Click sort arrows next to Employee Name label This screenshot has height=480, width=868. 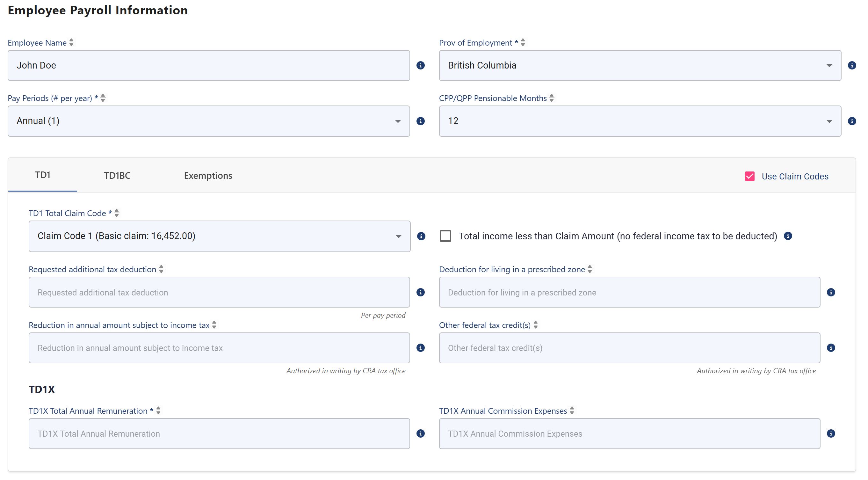71,42
